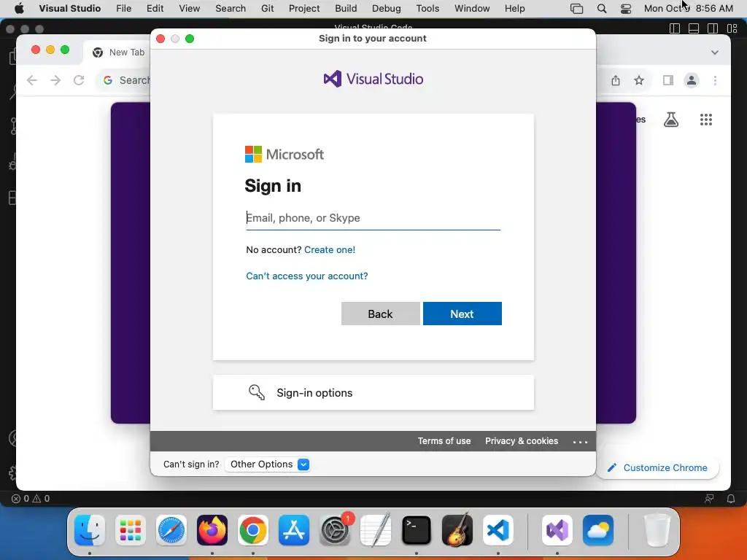Open the View menu

[x=189, y=8]
